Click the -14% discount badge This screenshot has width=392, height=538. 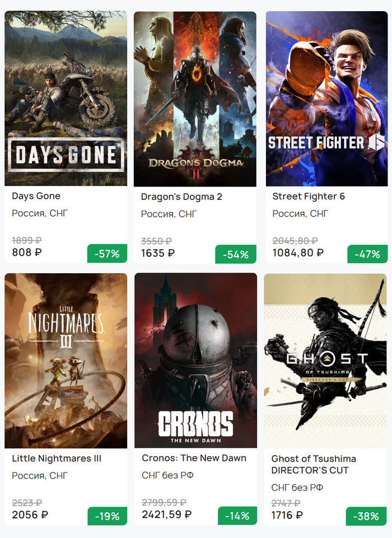237,516
